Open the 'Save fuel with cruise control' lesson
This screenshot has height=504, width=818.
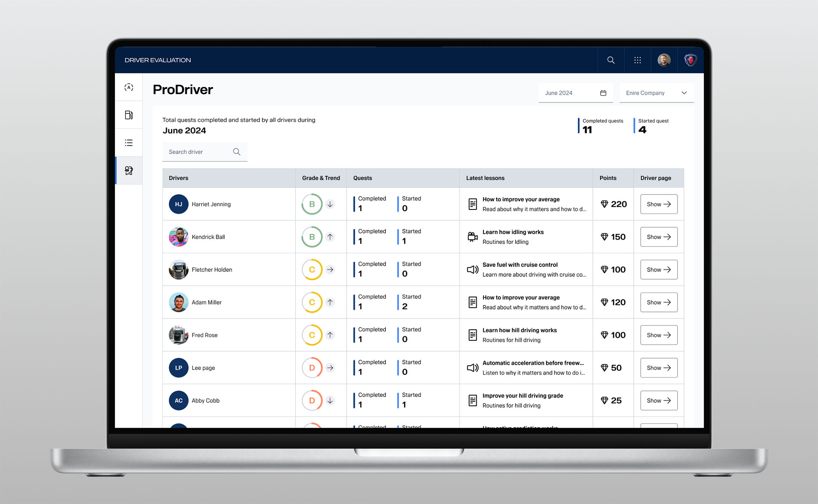click(x=520, y=265)
